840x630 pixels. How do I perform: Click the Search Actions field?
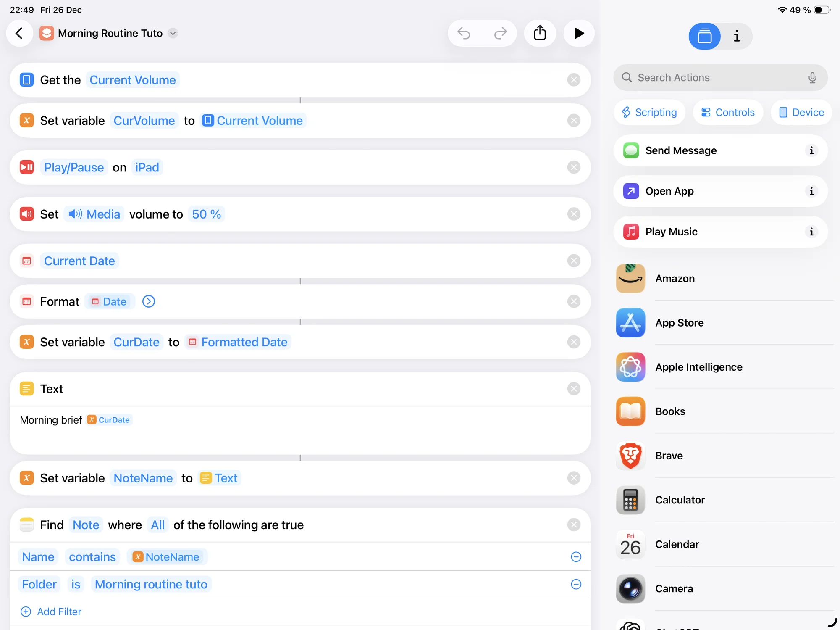714,78
